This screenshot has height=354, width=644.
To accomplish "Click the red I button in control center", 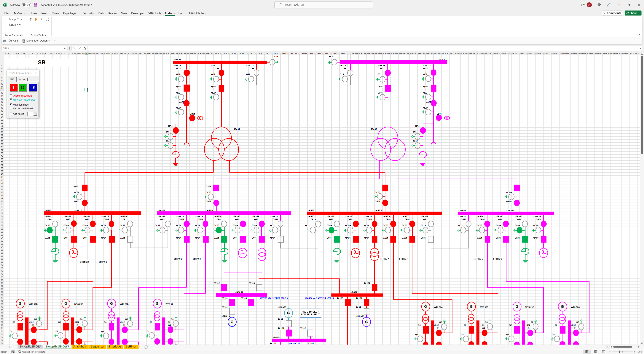I will point(14,88).
